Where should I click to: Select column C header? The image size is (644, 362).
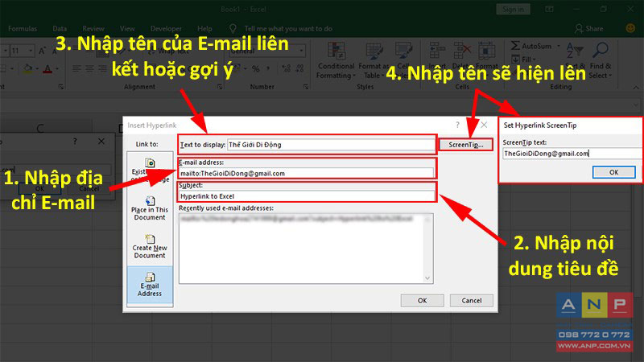point(40,128)
